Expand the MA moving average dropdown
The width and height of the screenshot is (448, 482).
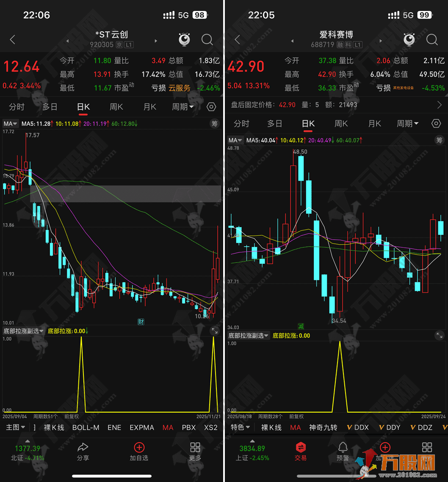point(9,123)
